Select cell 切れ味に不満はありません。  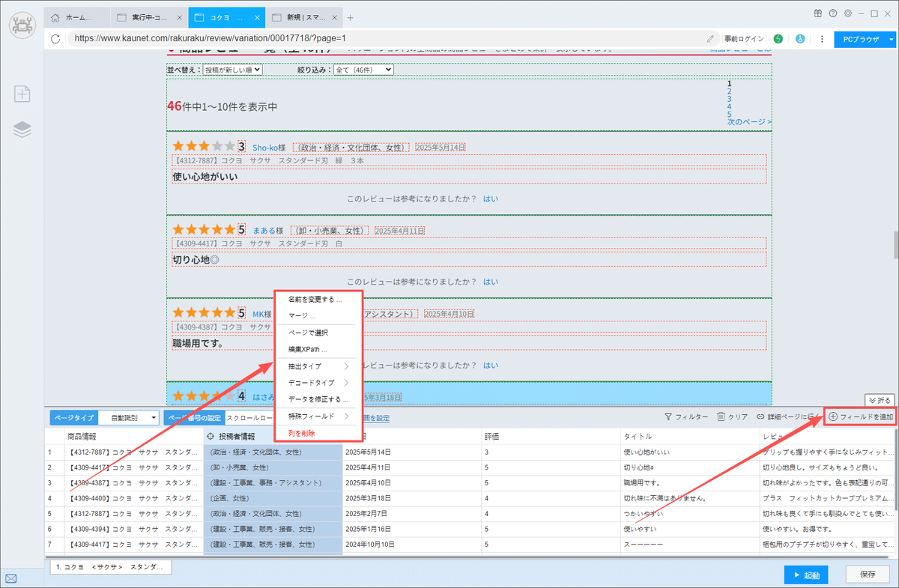(x=689, y=498)
